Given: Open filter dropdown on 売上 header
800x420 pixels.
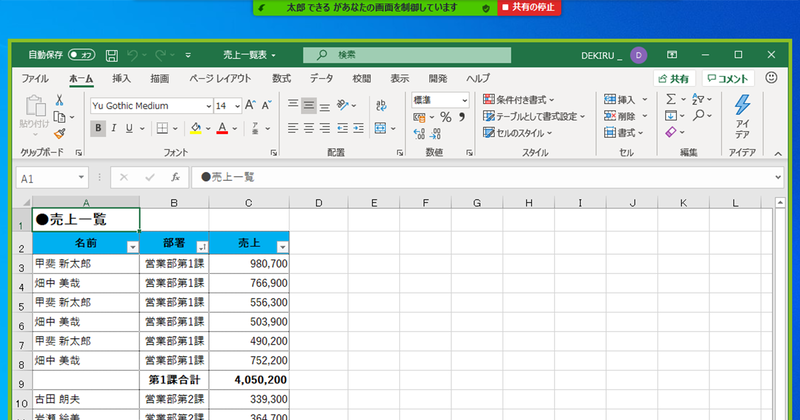Looking at the screenshot, I should [282, 247].
